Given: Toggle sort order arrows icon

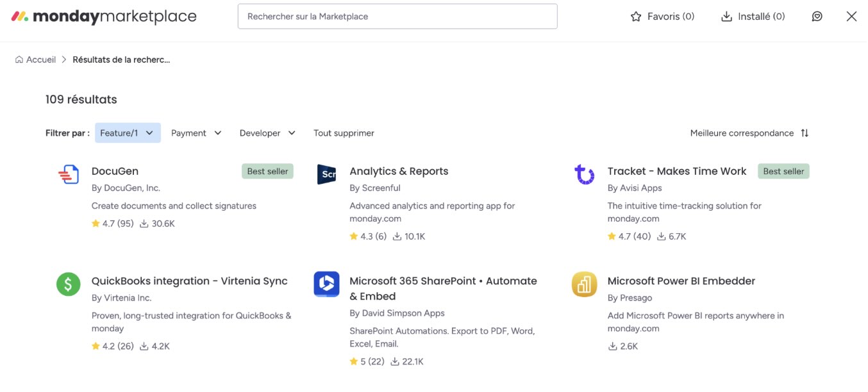Looking at the screenshot, I should (x=805, y=133).
